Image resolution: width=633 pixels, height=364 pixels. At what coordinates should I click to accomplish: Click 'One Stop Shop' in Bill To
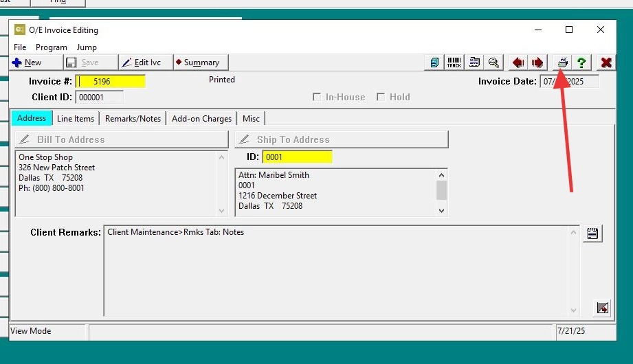pos(45,157)
